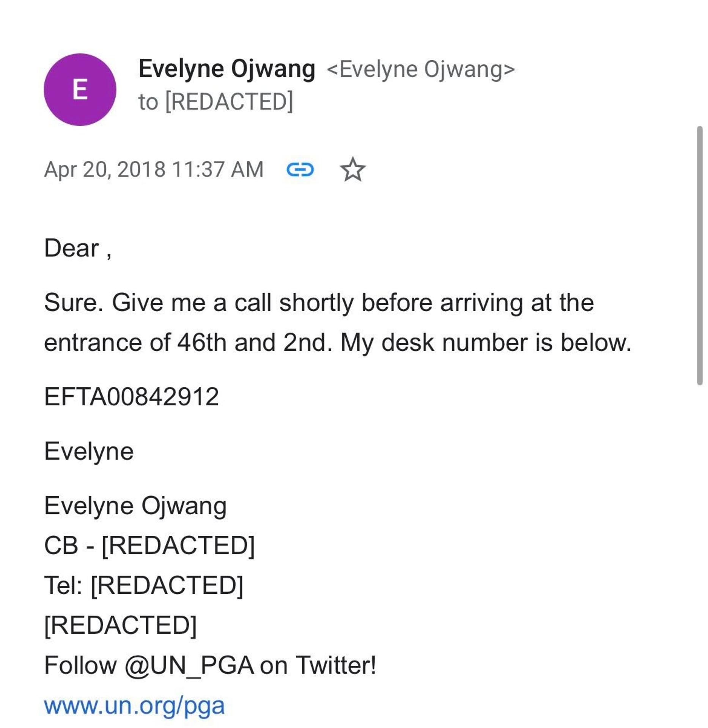Click the Apr 20, 2018 timestamp
The height and width of the screenshot is (728, 708).
154,169
